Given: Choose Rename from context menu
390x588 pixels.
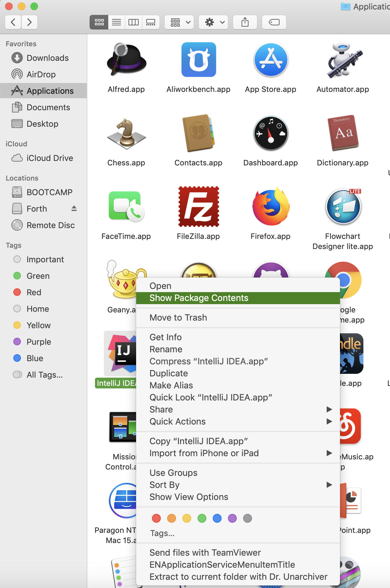Looking at the screenshot, I should (x=238, y=349).
